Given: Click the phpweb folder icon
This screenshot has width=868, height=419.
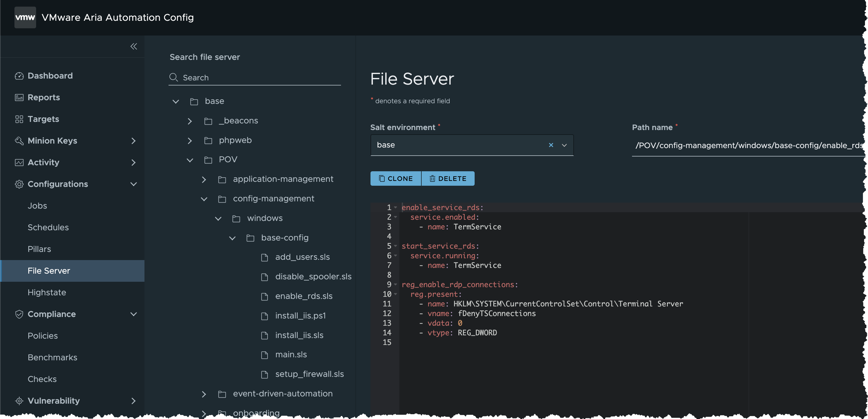Looking at the screenshot, I should (208, 141).
